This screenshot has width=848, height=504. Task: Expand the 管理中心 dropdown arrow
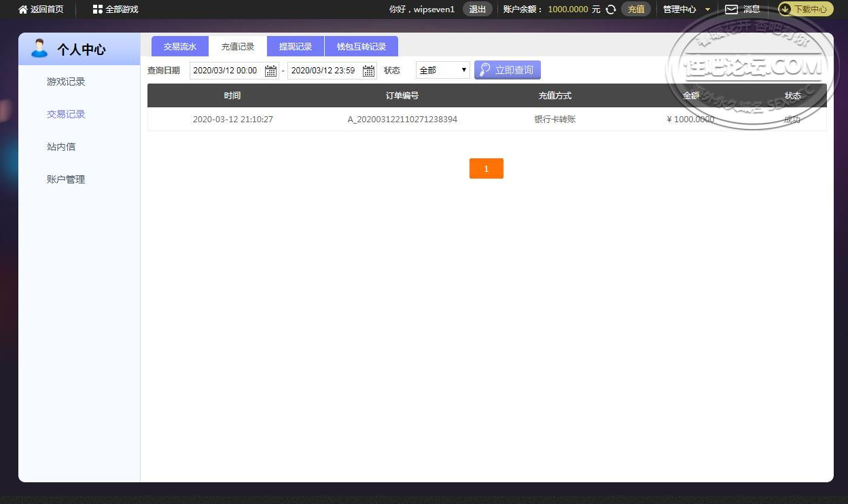707,10
